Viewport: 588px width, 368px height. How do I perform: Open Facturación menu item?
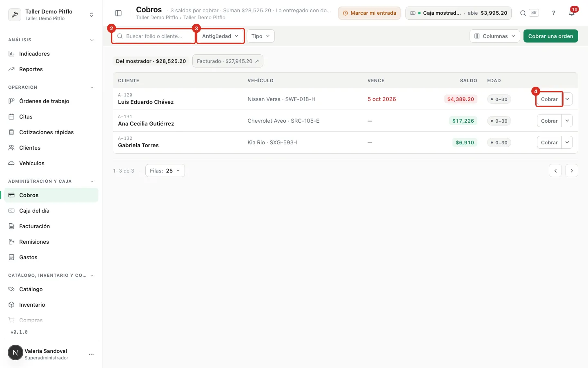51,226
